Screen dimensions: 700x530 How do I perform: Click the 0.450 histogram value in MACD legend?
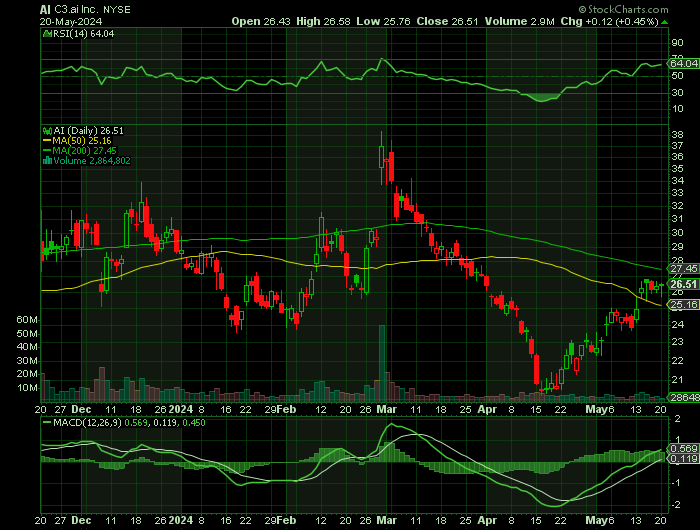(x=194, y=422)
